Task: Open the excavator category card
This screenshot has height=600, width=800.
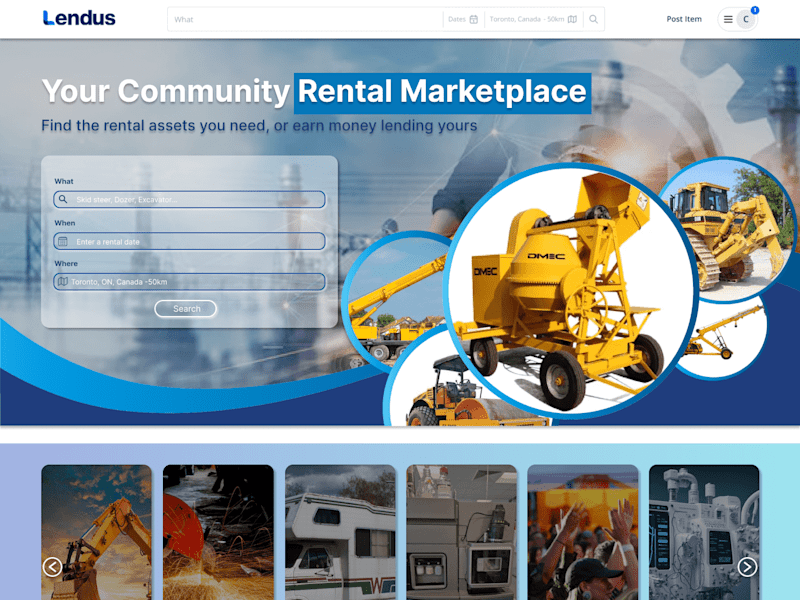Action: tap(96, 532)
